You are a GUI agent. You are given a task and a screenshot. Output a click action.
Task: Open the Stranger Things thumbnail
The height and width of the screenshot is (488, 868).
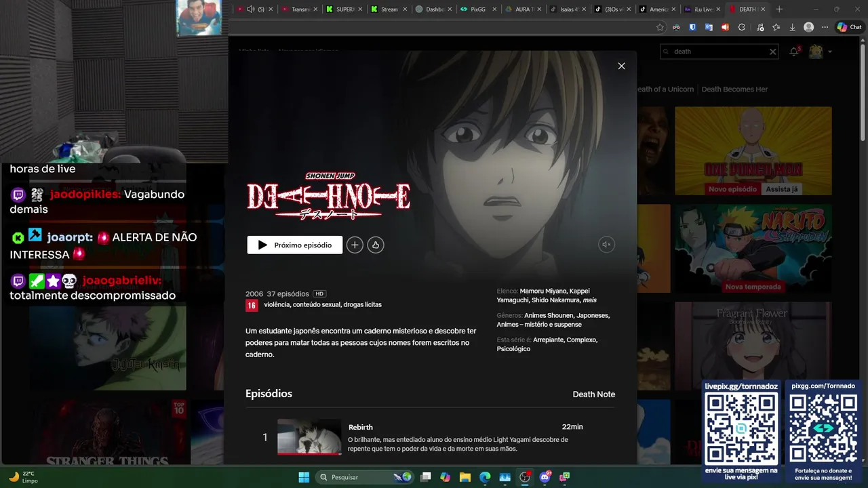pos(107,432)
